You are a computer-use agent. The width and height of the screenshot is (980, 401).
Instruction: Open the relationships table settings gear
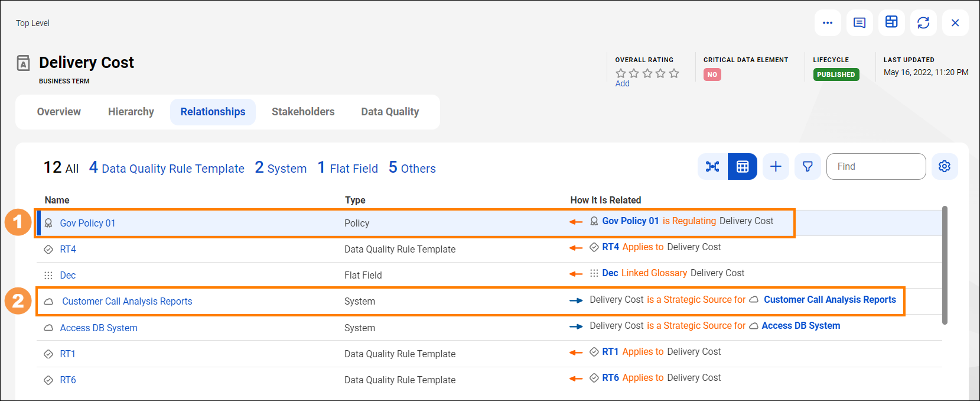945,167
